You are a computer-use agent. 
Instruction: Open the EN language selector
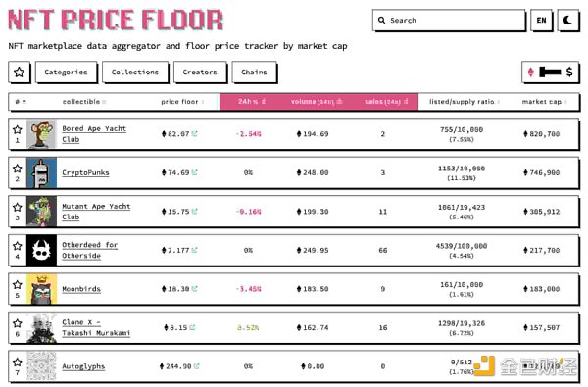click(541, 21)
